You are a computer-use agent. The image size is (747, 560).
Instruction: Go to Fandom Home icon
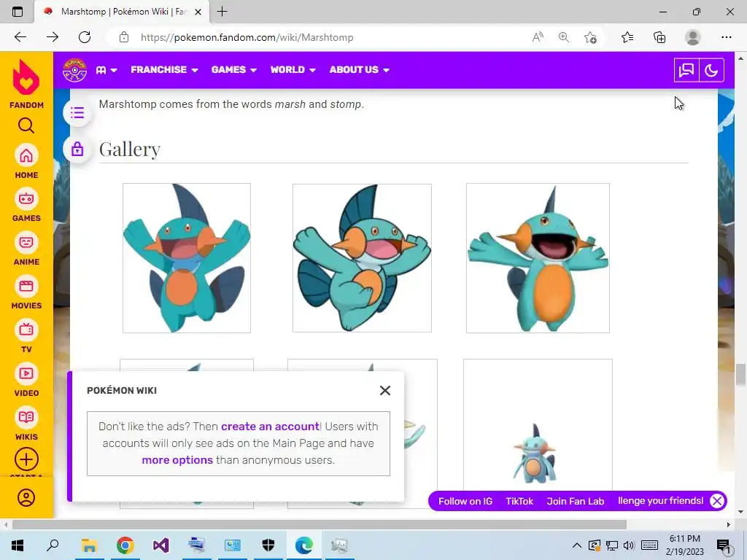click(26, 156)
